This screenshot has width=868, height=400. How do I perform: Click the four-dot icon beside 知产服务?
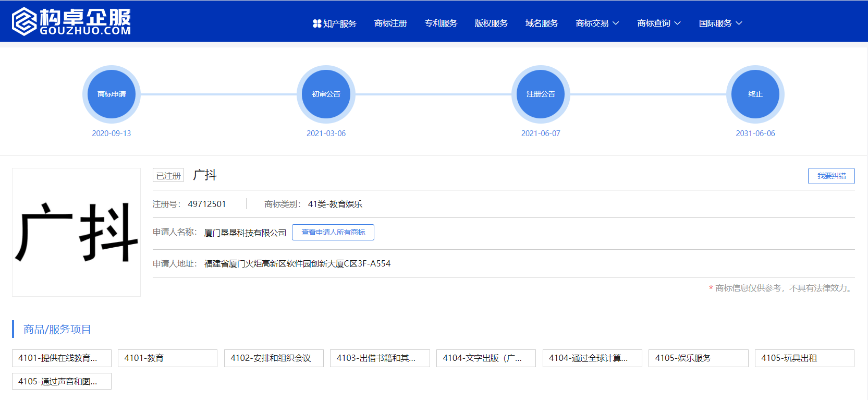(317, 23)
